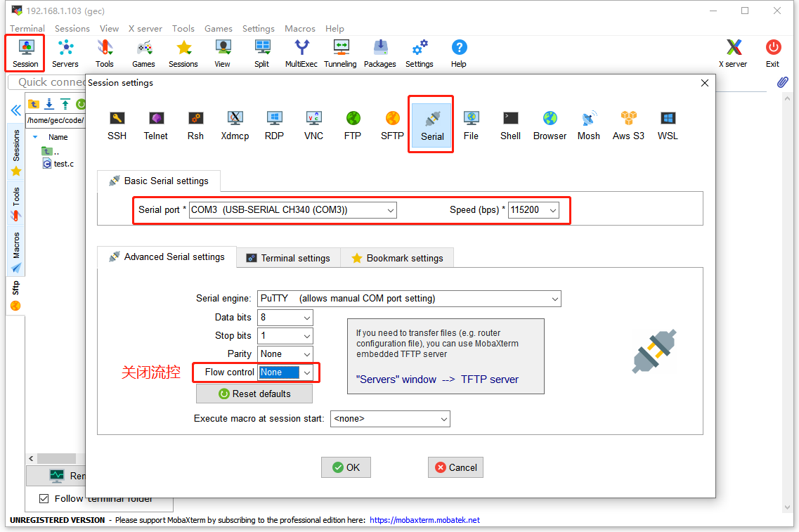
Task: Close the Session settings dialog
Action: click(x=705, y=82)
